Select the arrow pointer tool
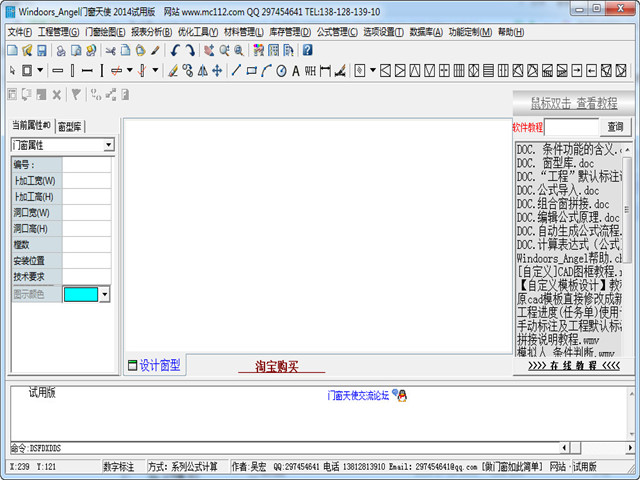 pyautogui.click(x=13, y=71)
